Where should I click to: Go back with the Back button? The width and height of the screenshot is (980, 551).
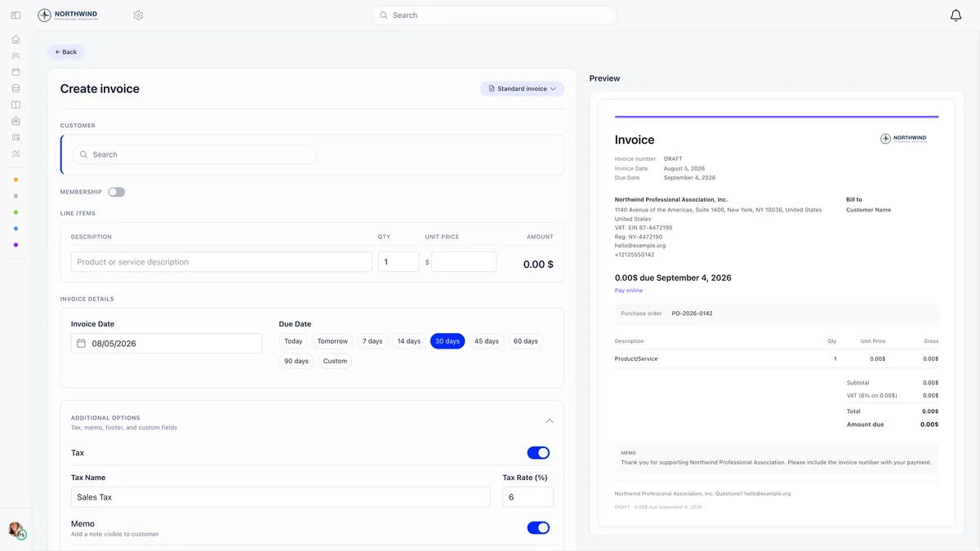[x=65, y=52]
